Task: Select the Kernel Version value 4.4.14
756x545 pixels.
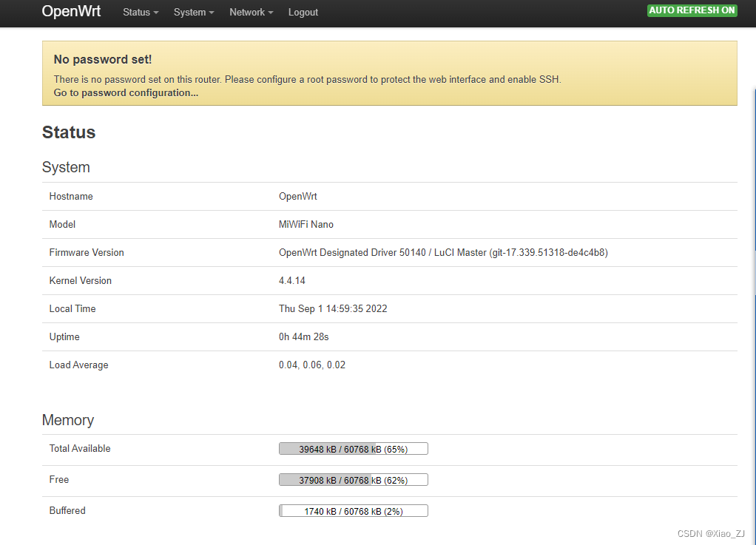Action: (291, 280)
